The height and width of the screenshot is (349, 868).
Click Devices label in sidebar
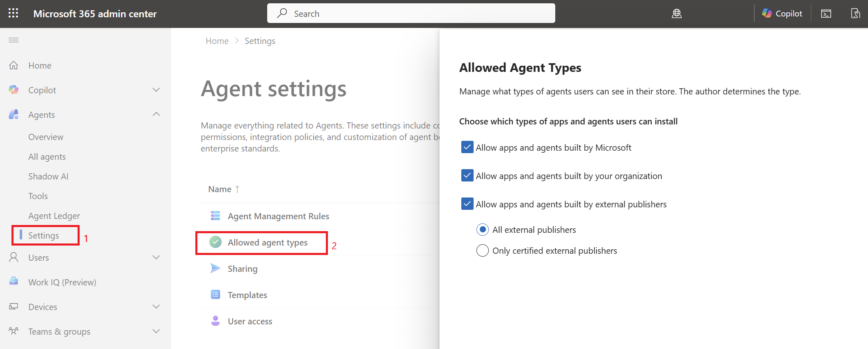pos(43,307)
